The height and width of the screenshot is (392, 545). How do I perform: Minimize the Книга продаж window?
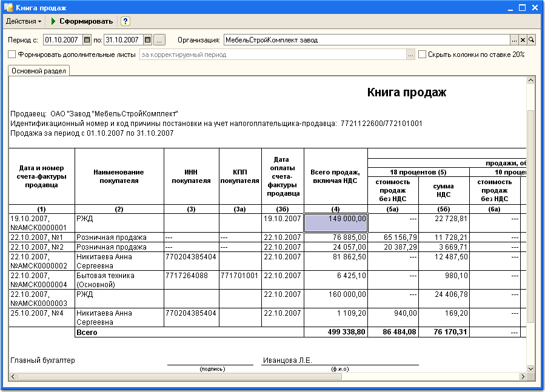click(x=510, y=8)
